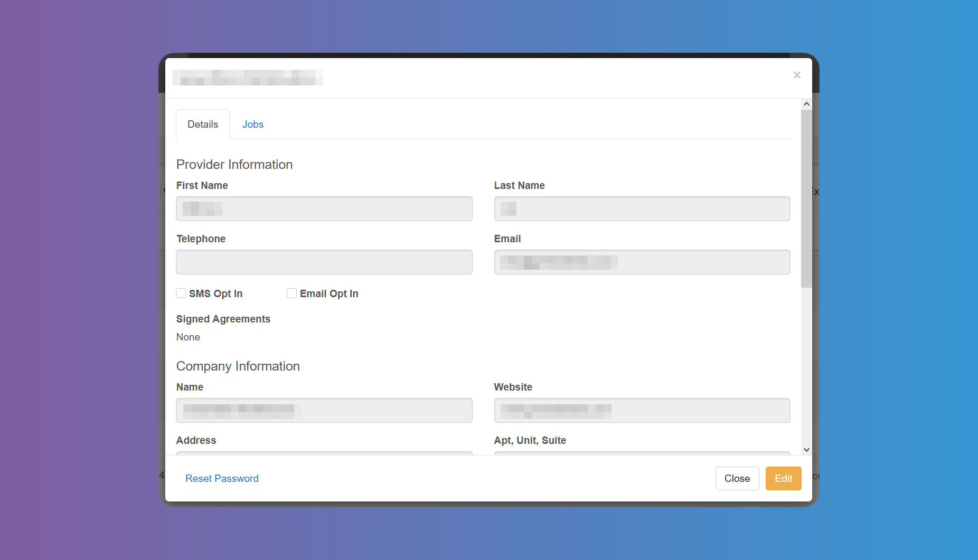The image size is (978, 560).
Task: Switch to the Jobs tab
Action: [253, 124]
